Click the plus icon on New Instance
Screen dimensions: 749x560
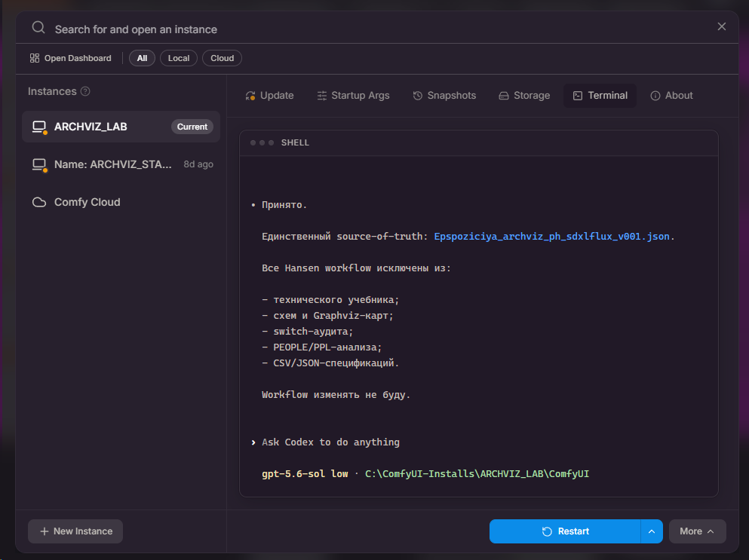pyautogui.click(x=45, y=531)
